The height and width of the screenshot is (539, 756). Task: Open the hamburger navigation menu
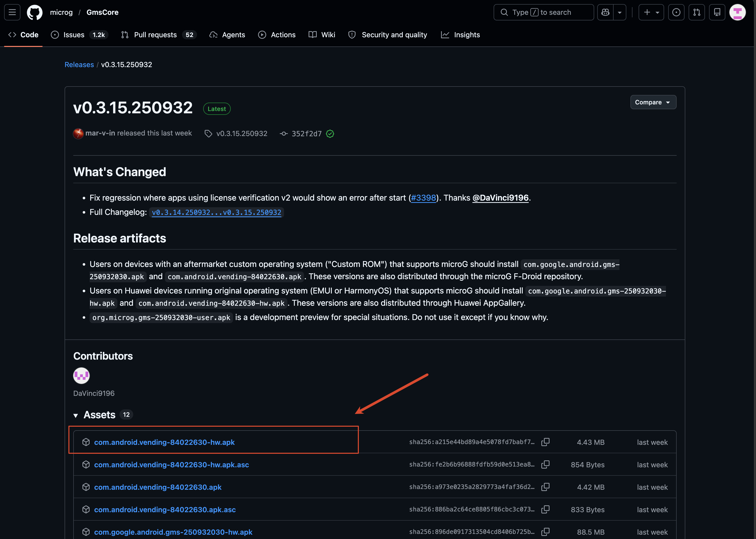tap(12, 12)
